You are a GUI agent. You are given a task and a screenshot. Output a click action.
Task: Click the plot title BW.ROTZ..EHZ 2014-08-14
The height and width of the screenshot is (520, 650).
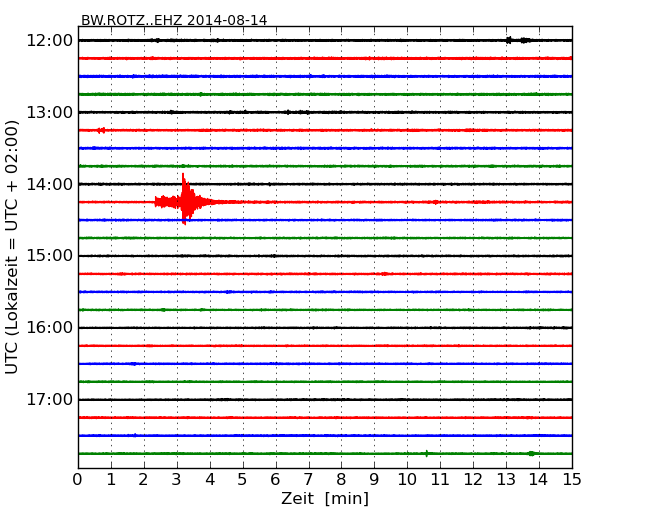click(174, 20)
